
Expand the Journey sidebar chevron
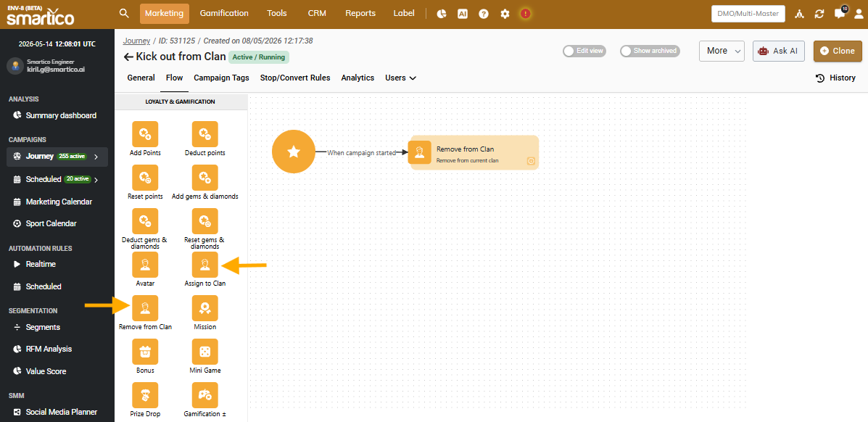(x=96, y=157)
